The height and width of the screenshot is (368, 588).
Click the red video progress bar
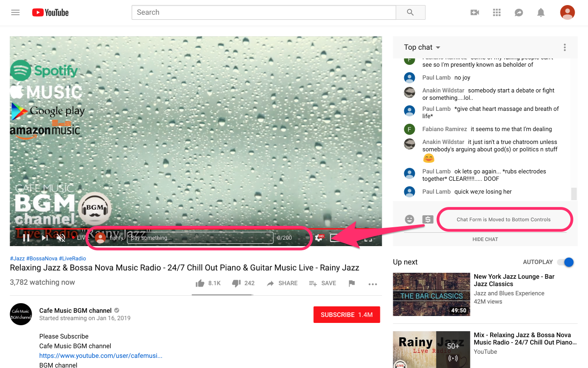pyautogui.click(x=195, y=229)
